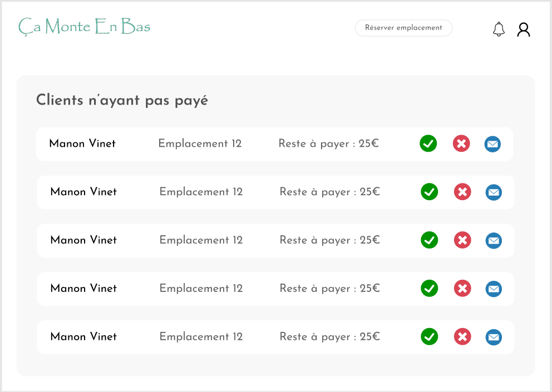The width and height of the screenshot is (552, 392).
Task: Mark fourth row as paid
Action: click(x=429, y=289)
